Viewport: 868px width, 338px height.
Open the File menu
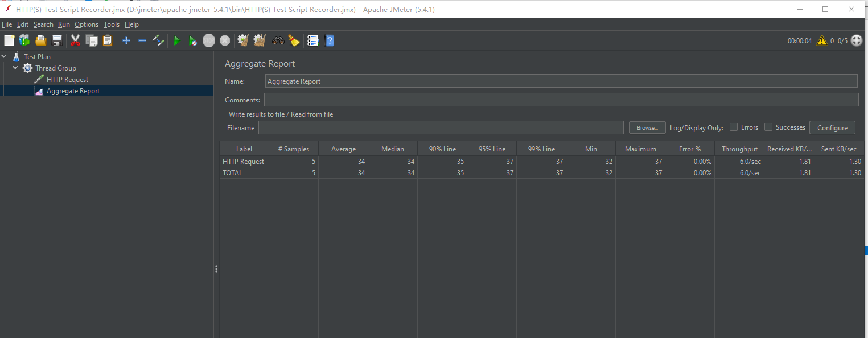click(7, 24)
